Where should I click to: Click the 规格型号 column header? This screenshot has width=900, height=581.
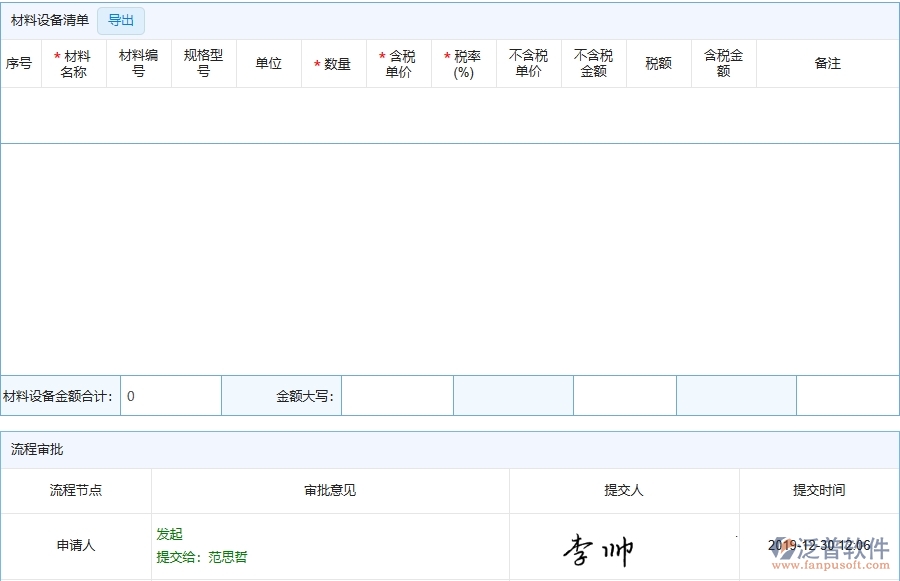tap(203, 62)
